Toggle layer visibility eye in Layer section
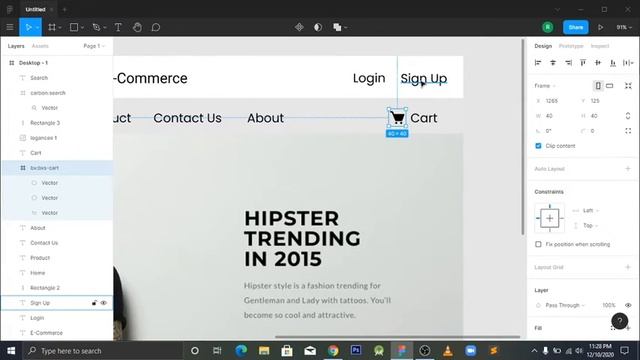Viewport: 640px width, 360px height. pyautogui.click(x=628, y=305)
